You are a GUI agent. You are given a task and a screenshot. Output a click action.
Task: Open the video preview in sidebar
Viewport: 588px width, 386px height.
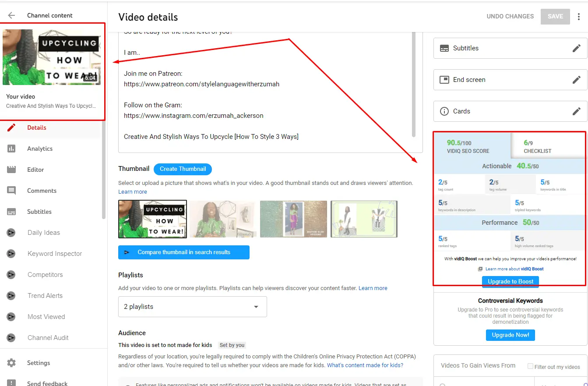[x=52, y=57]
